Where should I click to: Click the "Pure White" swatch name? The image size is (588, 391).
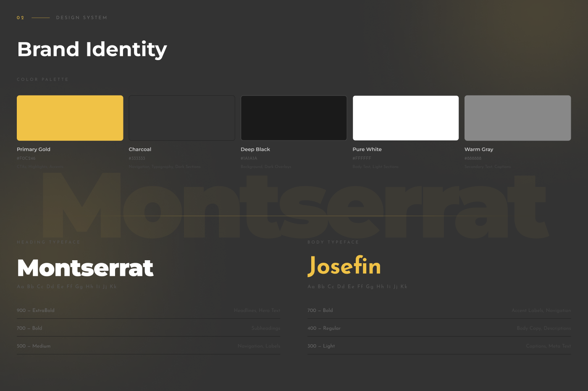coord(367,149)
